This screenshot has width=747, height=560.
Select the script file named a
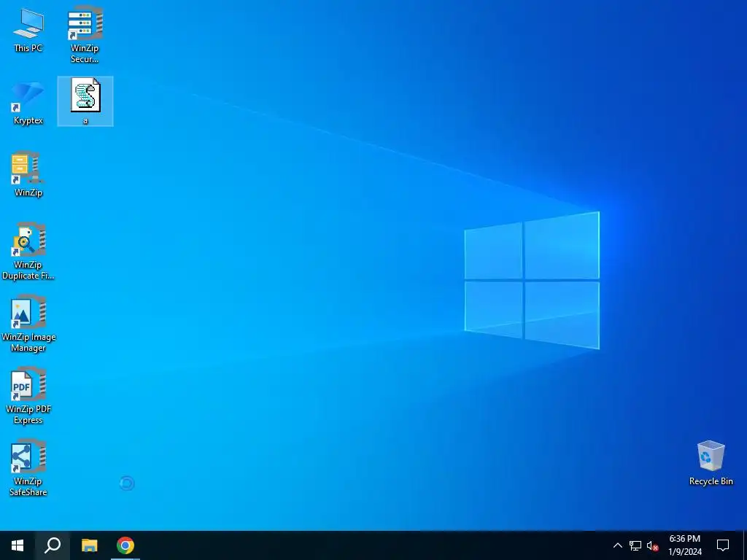[x=85, y=101]
